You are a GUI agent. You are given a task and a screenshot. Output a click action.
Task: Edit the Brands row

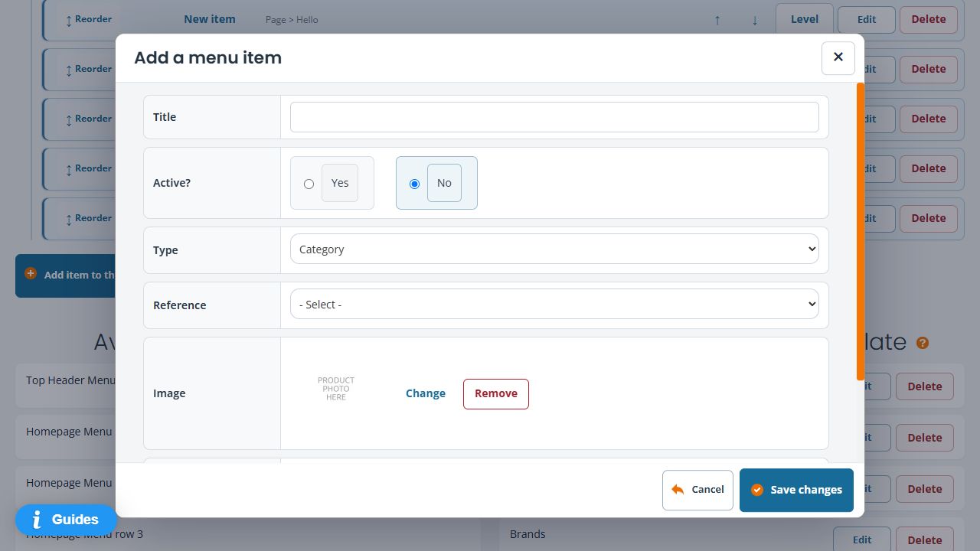click(862, 540)
